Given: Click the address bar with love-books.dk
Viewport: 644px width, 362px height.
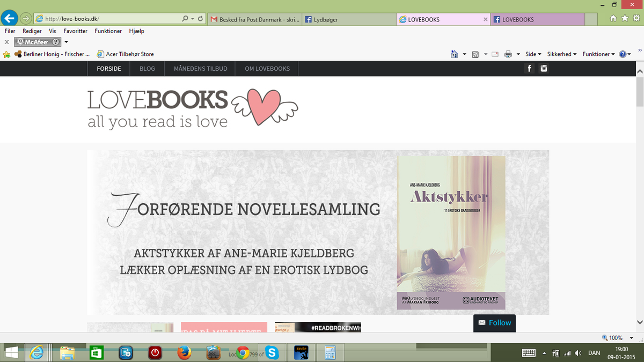Looking at the screenshot, I should tap(107, 19).
